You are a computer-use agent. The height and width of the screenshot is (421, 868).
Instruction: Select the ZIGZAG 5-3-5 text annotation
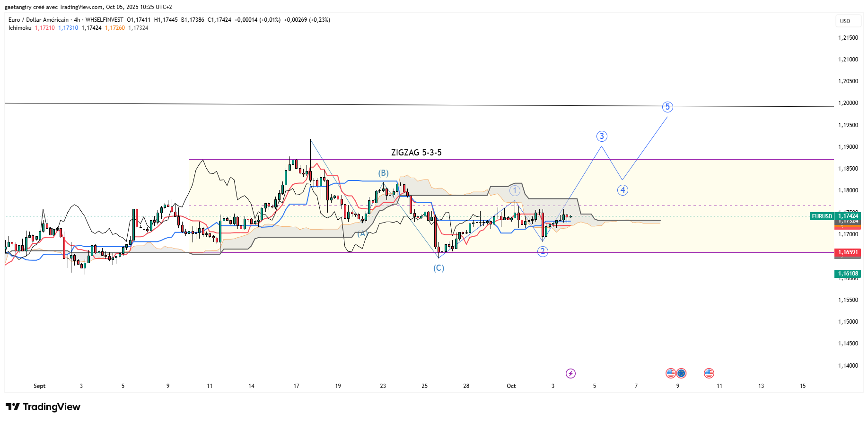click(x=416, y=153)
